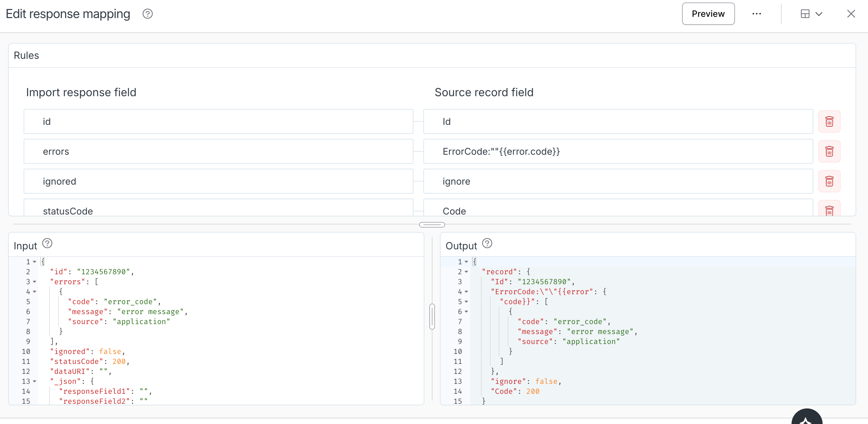Click the horizontal panel resize handle
Screen dimensions: 868x424
click(432, 225)
